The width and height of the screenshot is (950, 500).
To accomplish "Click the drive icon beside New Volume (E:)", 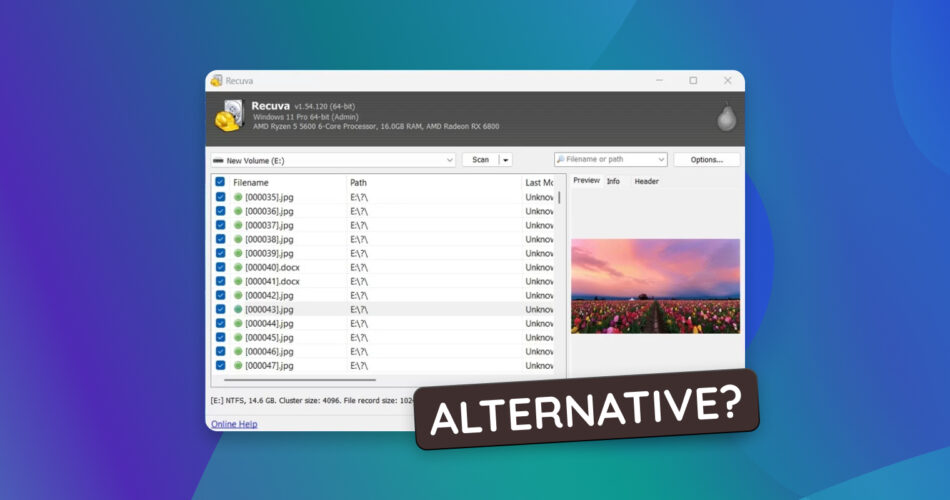I will pos(218,161).
